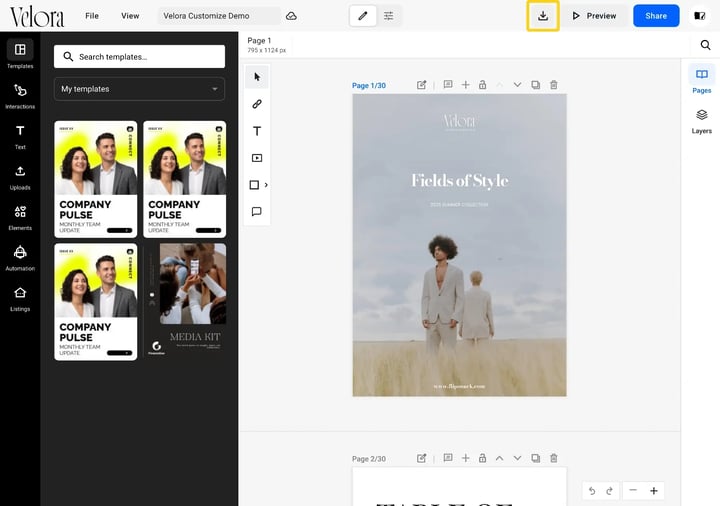This screenshot has width=720, height=506.
Task: Redo the last action
Action: (609, 491)
